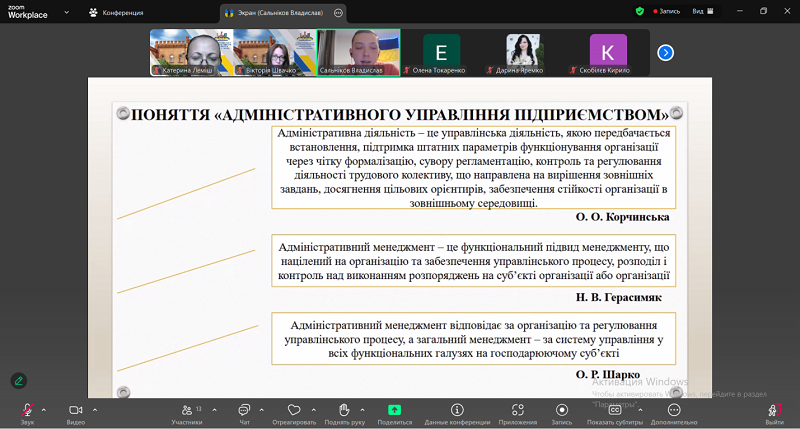Click the функціональний підвид менеджменту definition box
Viewport: 800px width, 429px height.
(x=473, y=261)
